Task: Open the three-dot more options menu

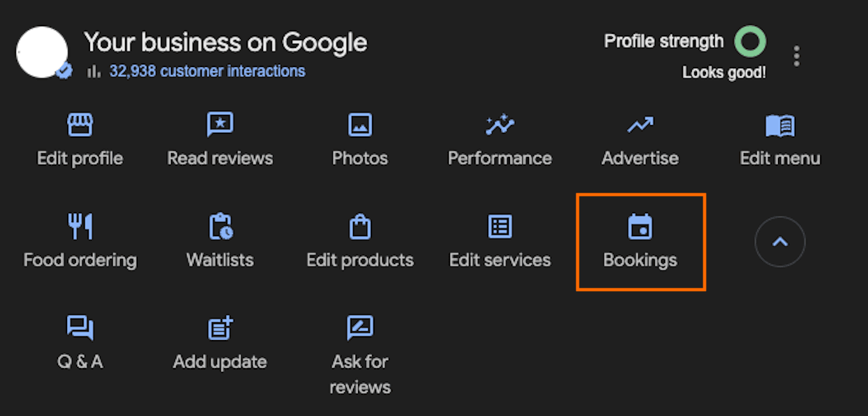Action: [796, 56]
